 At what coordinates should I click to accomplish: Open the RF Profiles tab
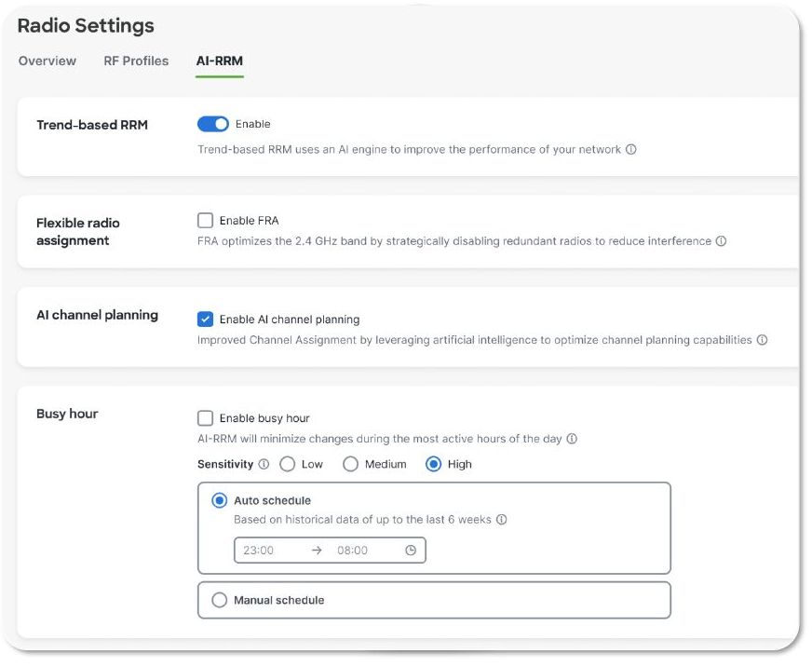point(136,61)
